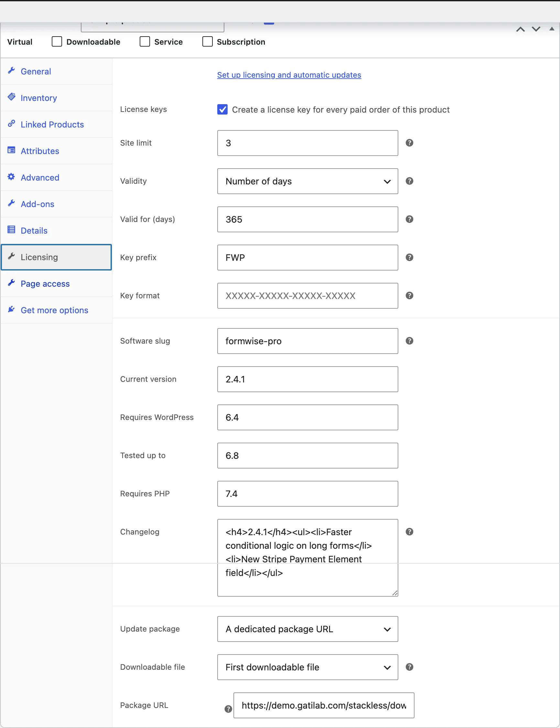Viewport: 560px width, 728px height.
Task: Click the Package URL help icon
Action: coord(228,709)
